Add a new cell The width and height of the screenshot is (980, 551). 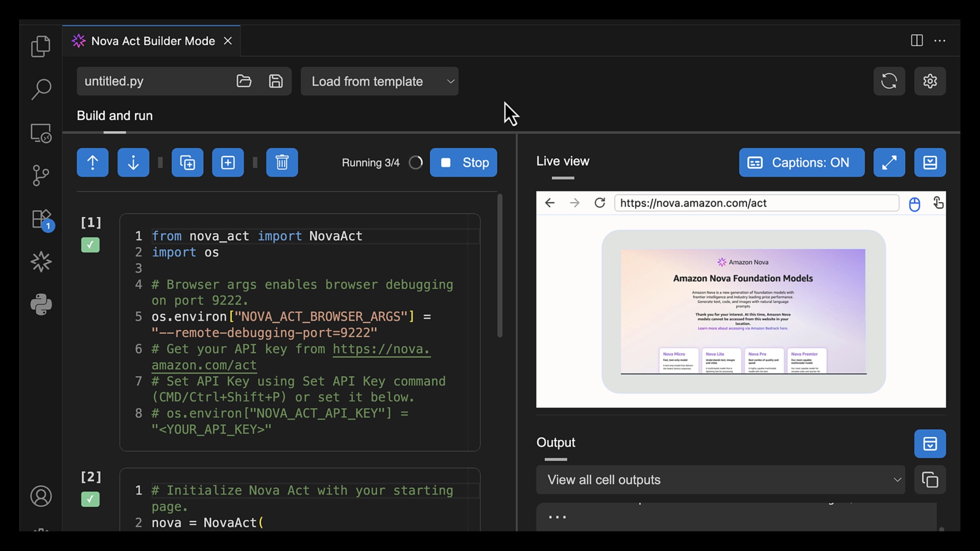228,163
